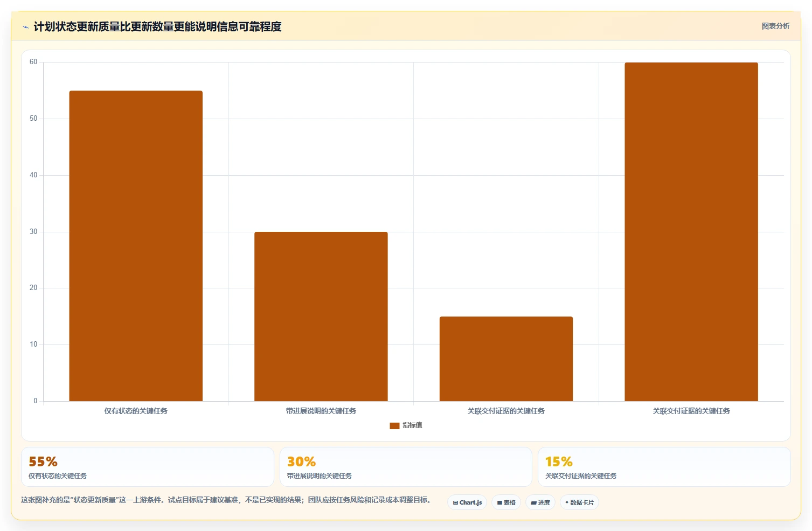812x531 pixels.
Task: Click the y-axis label 60
Action: (x=33, y=62)
